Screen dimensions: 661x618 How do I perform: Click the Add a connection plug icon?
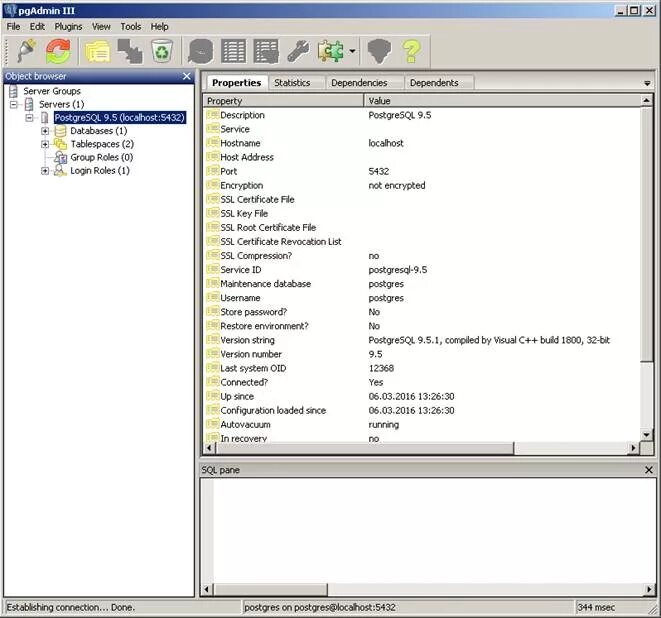coord(27,51)
